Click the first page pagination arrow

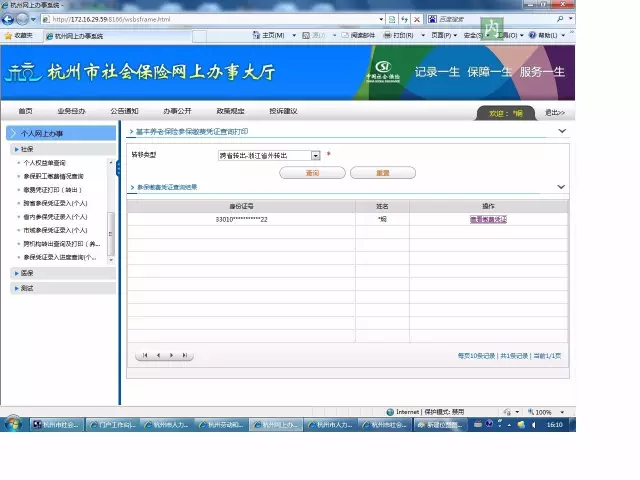[x=145, y=355]
